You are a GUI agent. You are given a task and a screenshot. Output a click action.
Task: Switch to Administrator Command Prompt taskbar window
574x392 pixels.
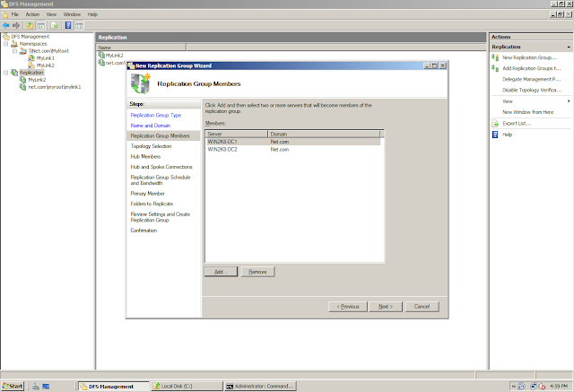(260, 386)
